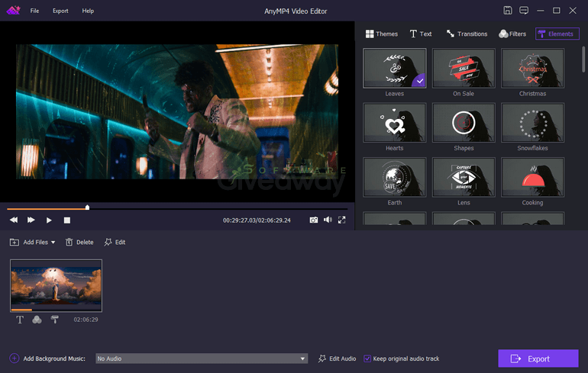Viewport: 588px width, 373px height.
Task: Switch to the Transitions tab
Action: [x=467, y=34]
